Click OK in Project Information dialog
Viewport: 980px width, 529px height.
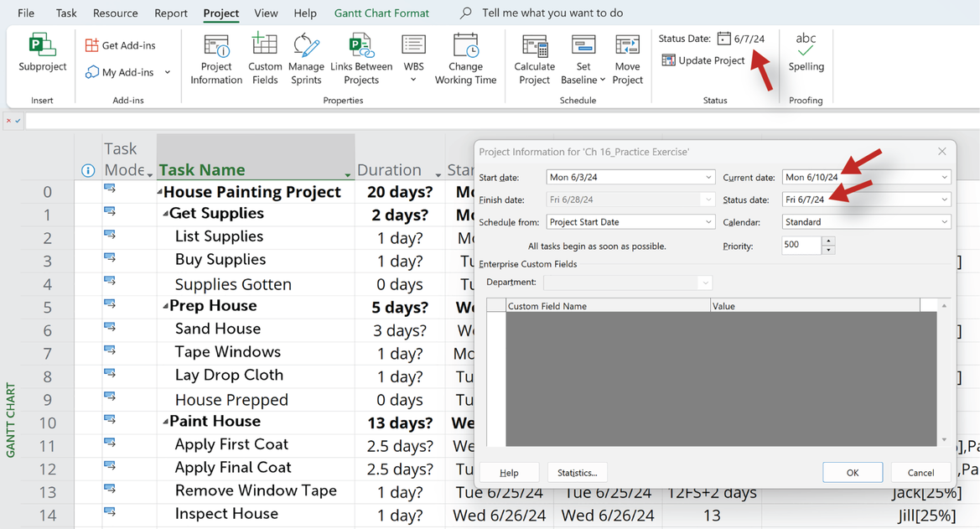pyautogui.click(x=853, y=473)
